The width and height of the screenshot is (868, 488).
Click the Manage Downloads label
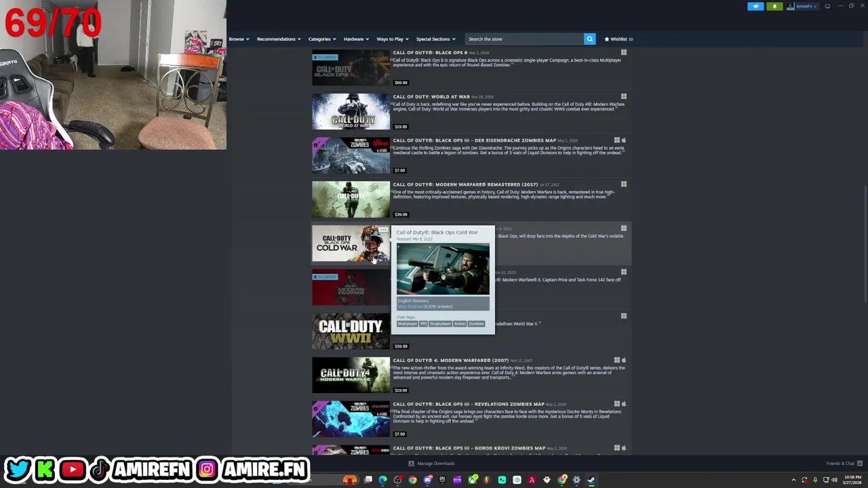436,464
